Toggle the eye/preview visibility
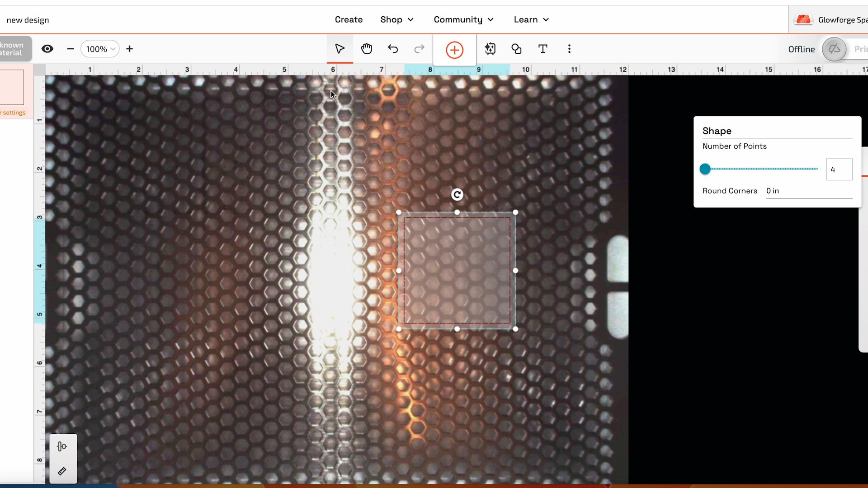 point(47,49)
